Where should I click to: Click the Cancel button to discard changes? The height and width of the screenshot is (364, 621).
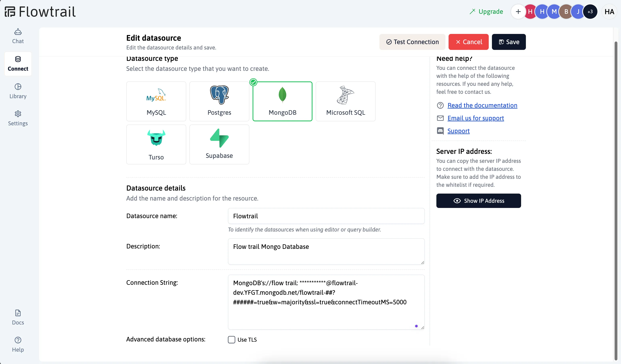tap(468, 42)
